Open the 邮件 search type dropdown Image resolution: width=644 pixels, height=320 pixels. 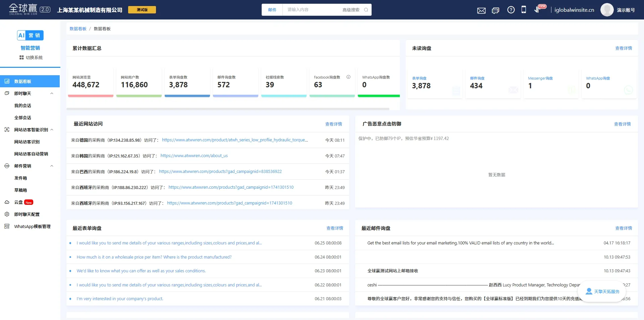pos(272,10)
